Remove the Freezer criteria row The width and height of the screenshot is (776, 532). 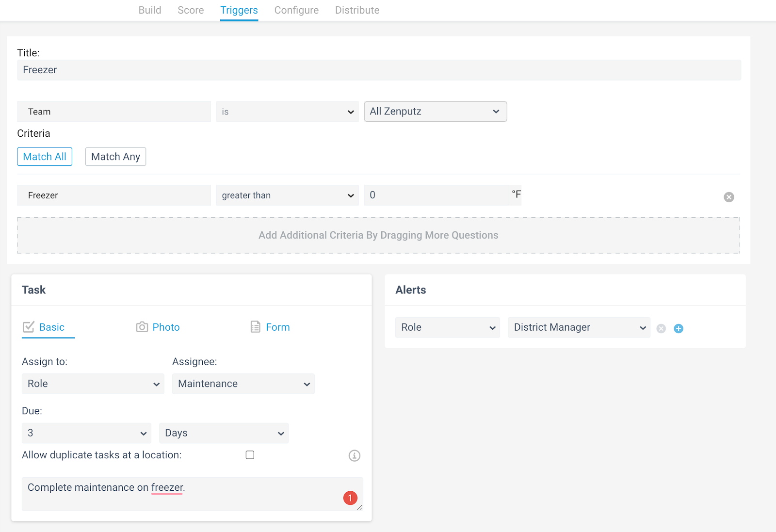(728, 197)
